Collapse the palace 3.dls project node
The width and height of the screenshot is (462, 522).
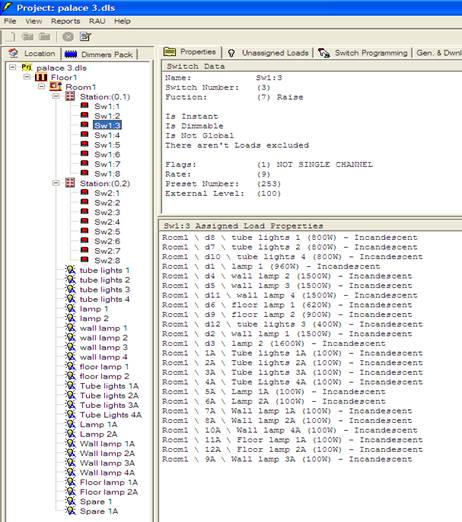click(x=13, y=67)
